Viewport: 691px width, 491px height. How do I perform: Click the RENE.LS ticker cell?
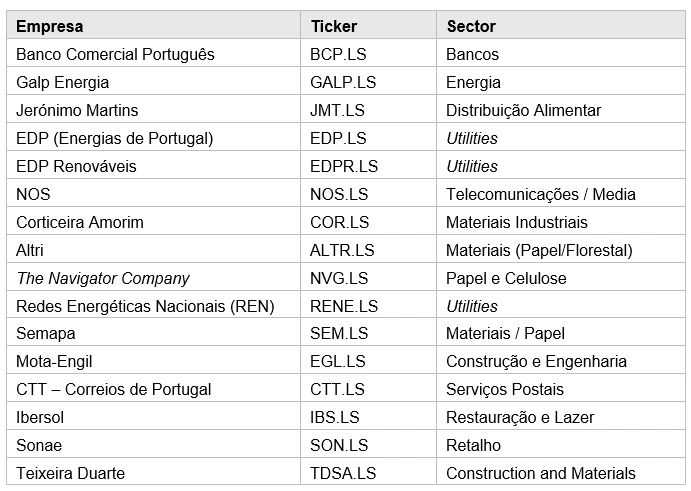click(368, 305)
